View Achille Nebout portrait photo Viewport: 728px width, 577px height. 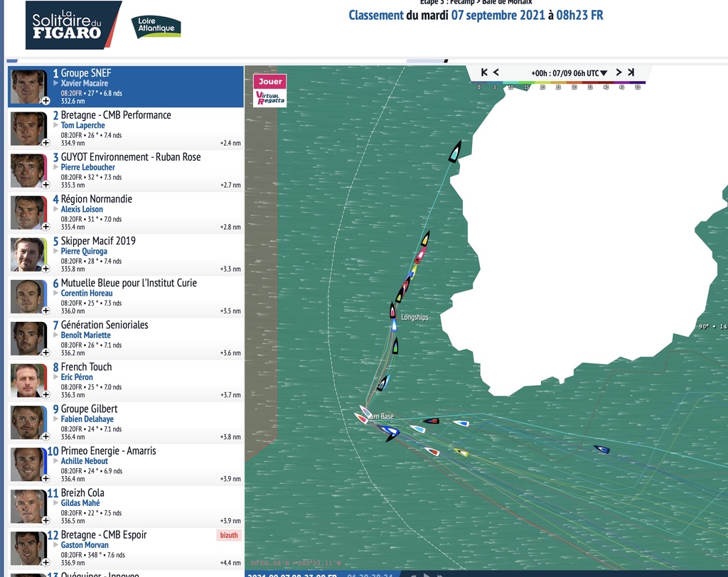click(x=28, y=465)
